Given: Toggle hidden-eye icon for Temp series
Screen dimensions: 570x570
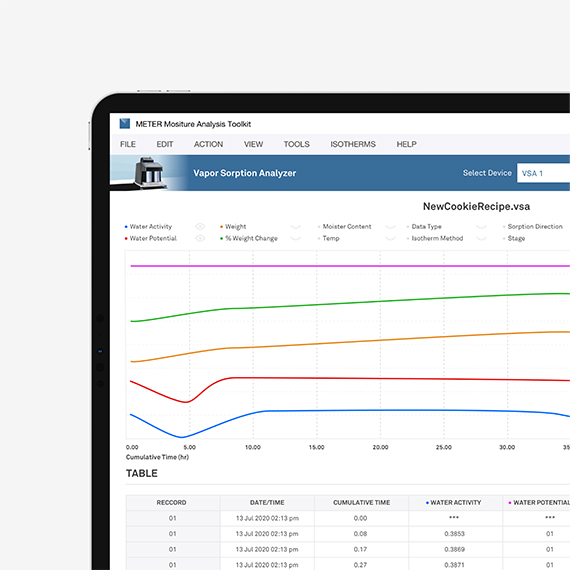Looking at the screenshot, I should point(390,239).
